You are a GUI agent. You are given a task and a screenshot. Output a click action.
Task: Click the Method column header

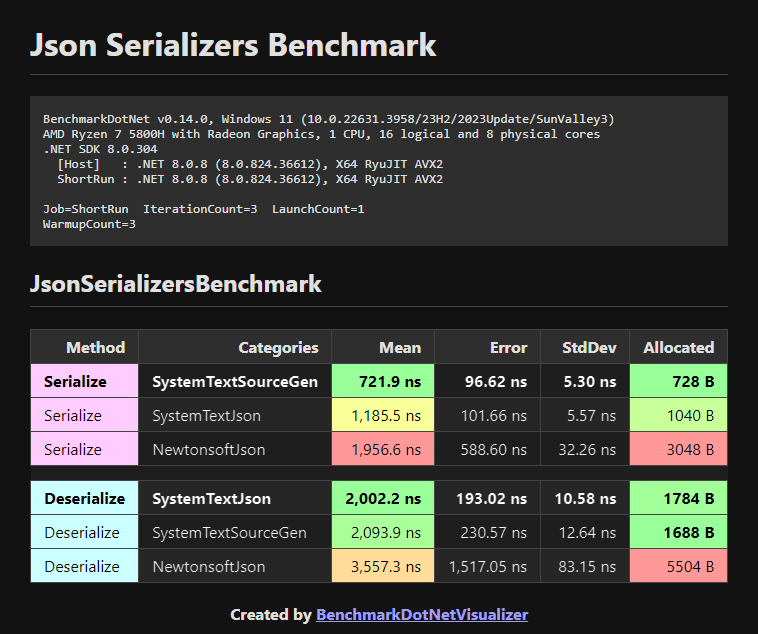(x=84, y=347)
